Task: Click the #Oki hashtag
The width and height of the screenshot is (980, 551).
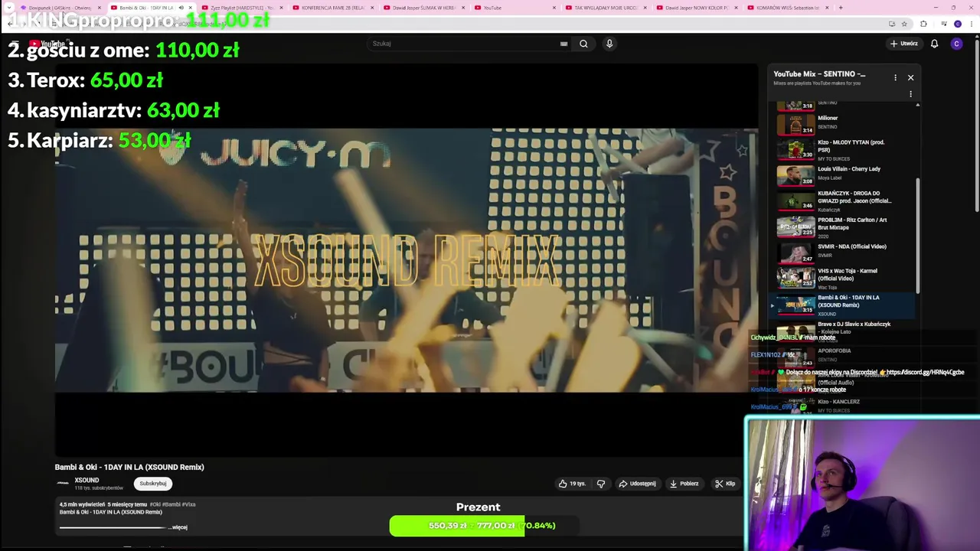Action: click(155, 504)
